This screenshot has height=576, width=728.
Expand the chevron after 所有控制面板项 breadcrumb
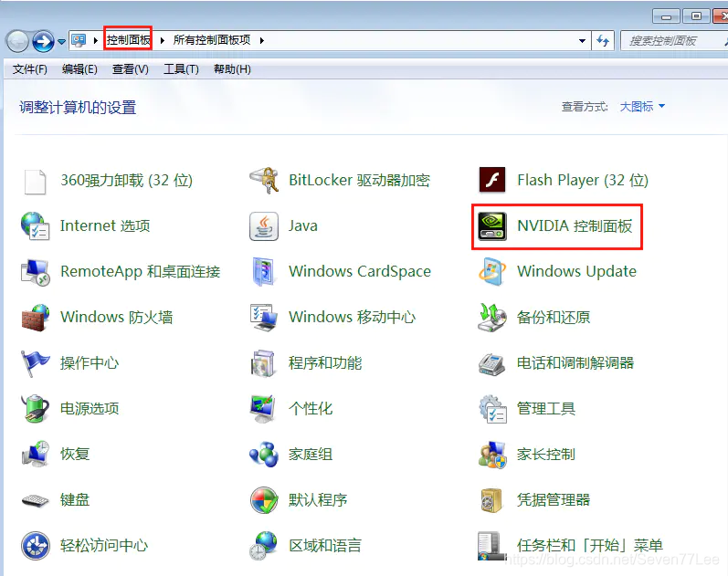[x=262, y=40]
